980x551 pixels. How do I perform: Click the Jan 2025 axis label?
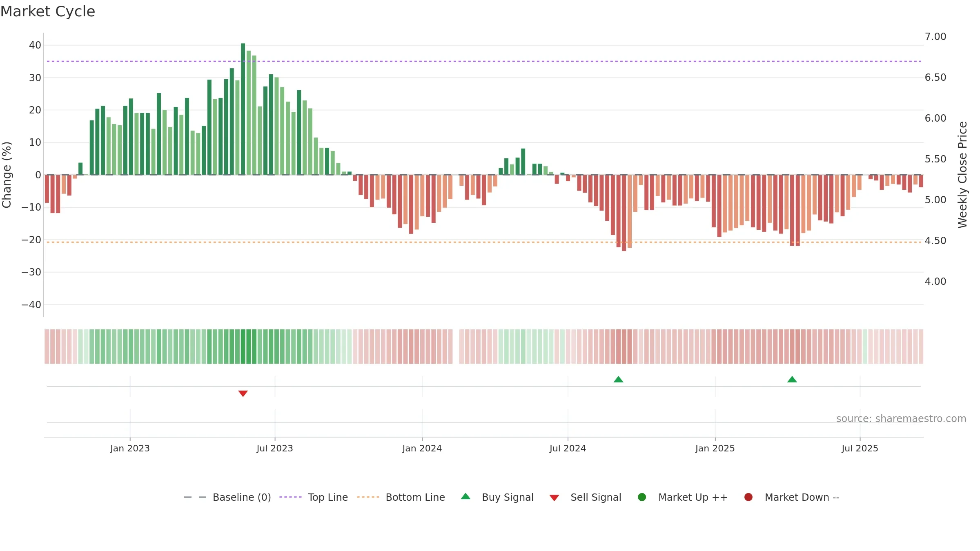point(715,448)
